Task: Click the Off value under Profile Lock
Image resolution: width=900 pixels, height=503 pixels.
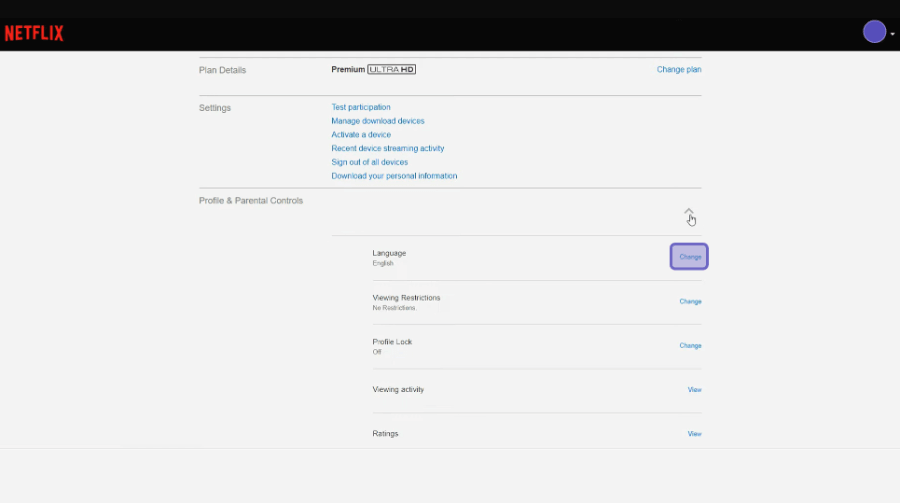Action: 377,352
